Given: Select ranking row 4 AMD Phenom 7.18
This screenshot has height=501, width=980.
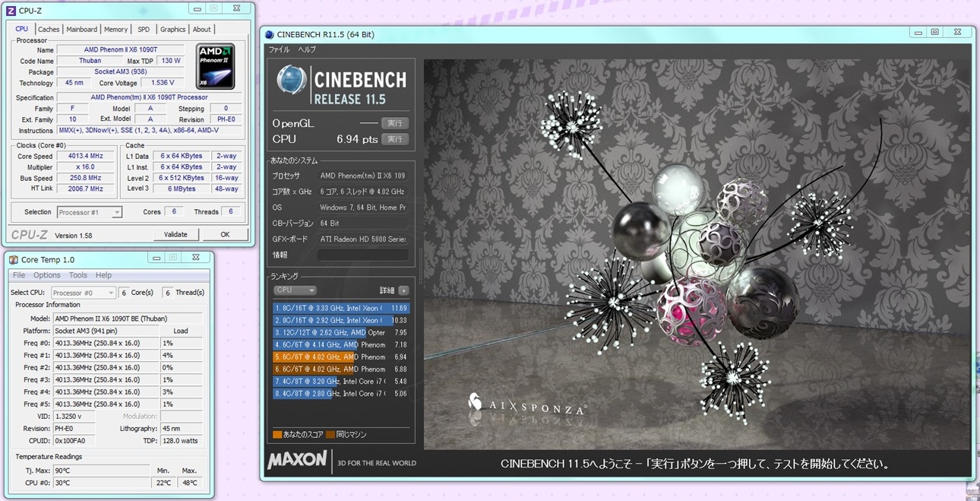Looking at the screenshot, I should tap(341, 345).
